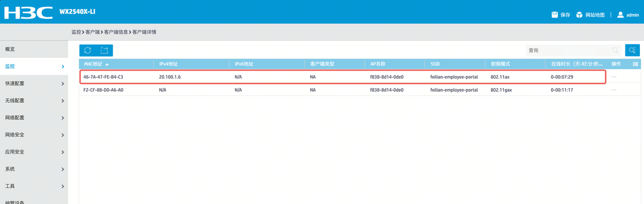Click the export icon beside refresh

[104, 50]
